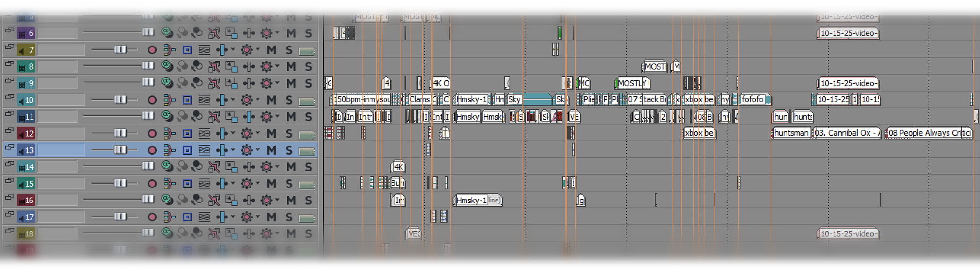Expand automation dropdown arrow on track 10
This screenshot has height=280, width=980.
[233, 100]
